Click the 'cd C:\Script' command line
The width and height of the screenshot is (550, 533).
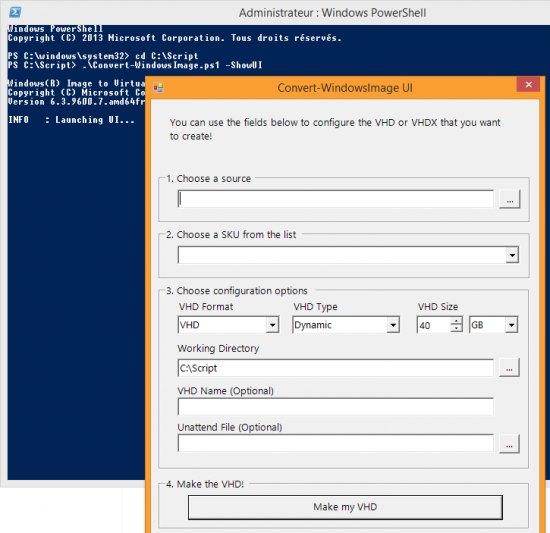[x=167, y=56]
